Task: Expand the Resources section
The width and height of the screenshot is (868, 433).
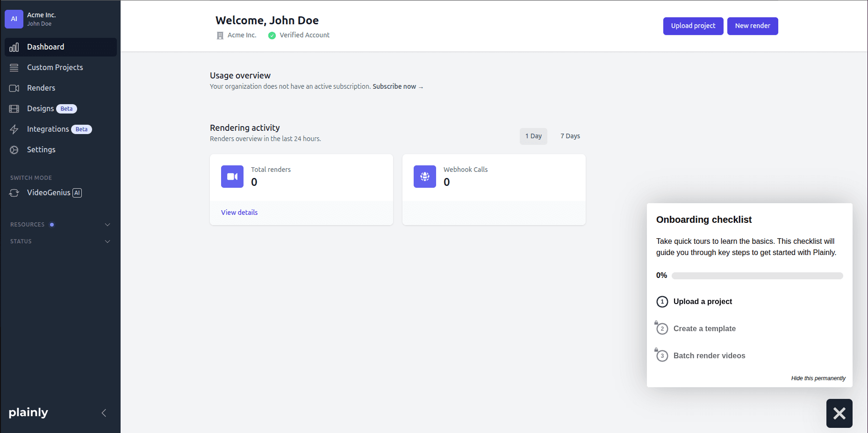Action: click(108, 225)
